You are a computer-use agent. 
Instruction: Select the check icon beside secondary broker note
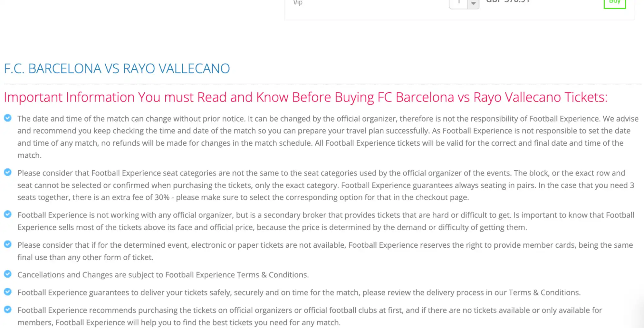click(8, 214)
